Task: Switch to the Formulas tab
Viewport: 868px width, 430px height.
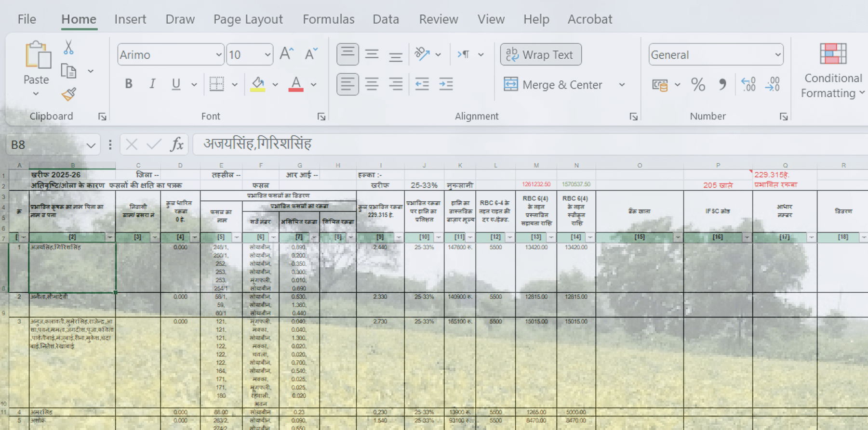Action: [328, 19]
